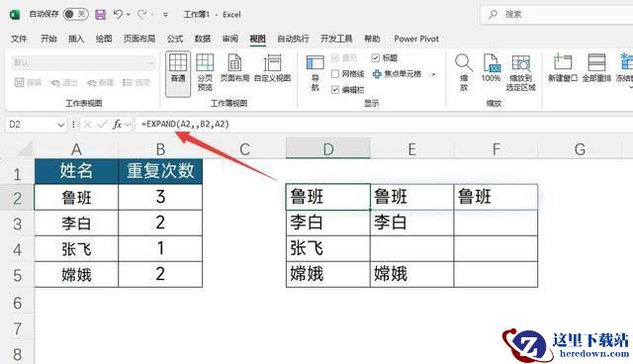This screenshot has width=633, height=364.
Task: Select cell A4 containing 张飞
Action: click(76, 249)
